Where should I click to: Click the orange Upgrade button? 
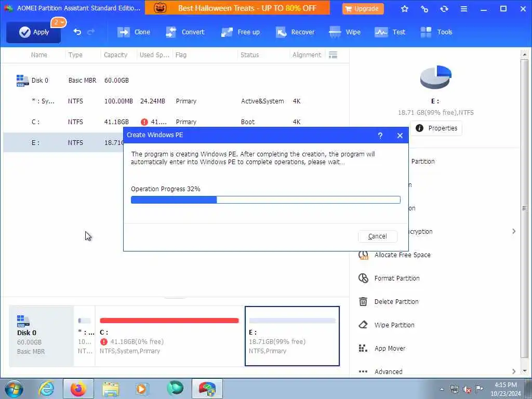(x=363, y=9)
